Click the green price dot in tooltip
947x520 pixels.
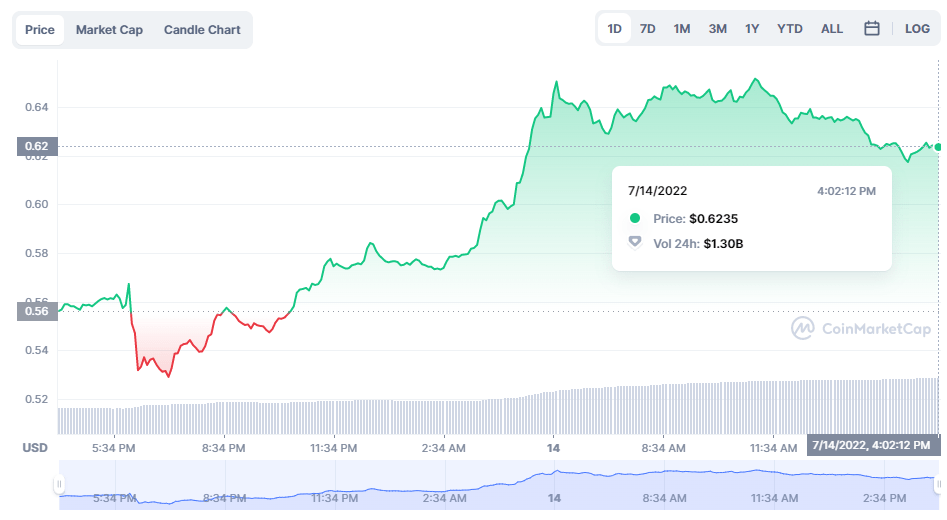click(634, 218)
